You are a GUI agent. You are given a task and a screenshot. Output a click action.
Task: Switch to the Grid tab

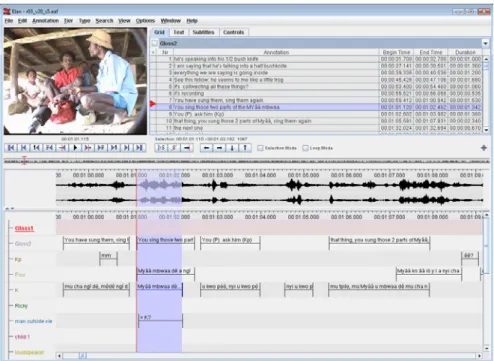pyautogui.click(x=160, y=32)
